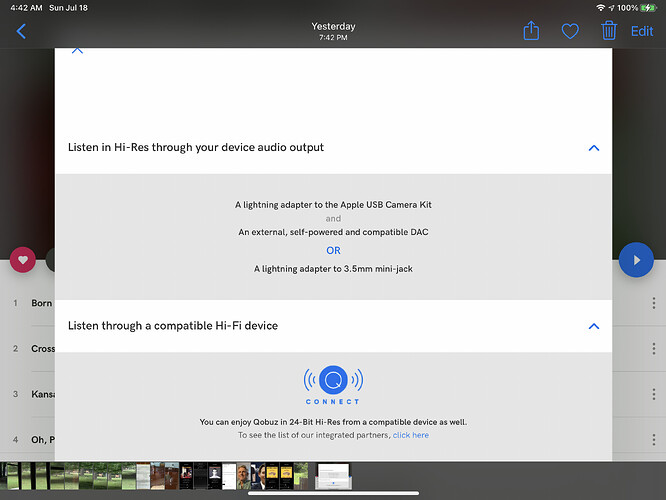Select the current screenshot thumbnail in filmstrip

point(331,475)
